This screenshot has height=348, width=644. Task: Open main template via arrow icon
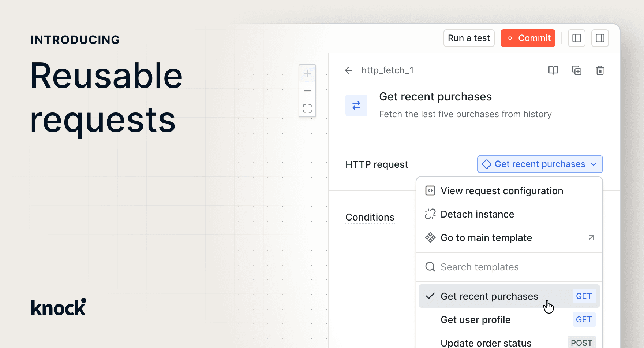click(x=591, y=238)
